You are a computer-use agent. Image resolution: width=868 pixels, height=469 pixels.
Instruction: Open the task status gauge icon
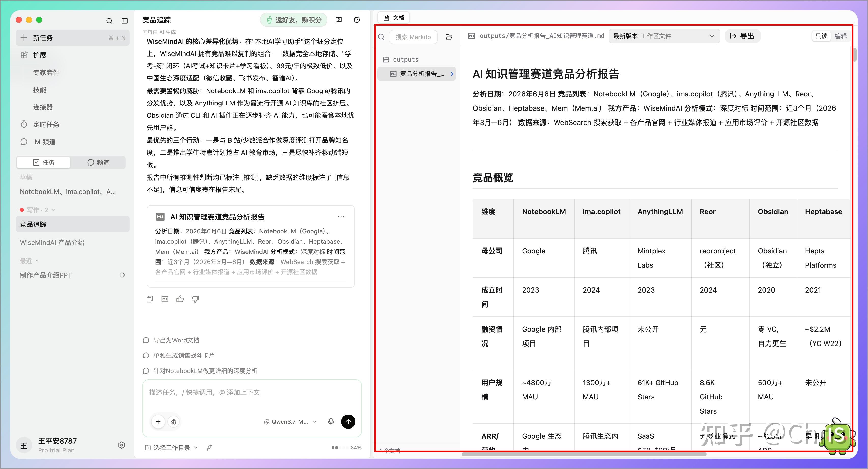pos(357,20)
